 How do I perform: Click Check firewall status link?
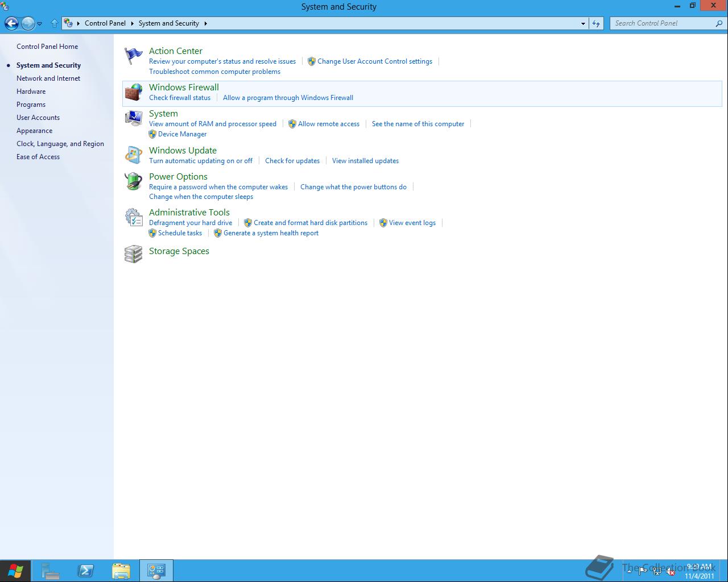tap(180, 98)
